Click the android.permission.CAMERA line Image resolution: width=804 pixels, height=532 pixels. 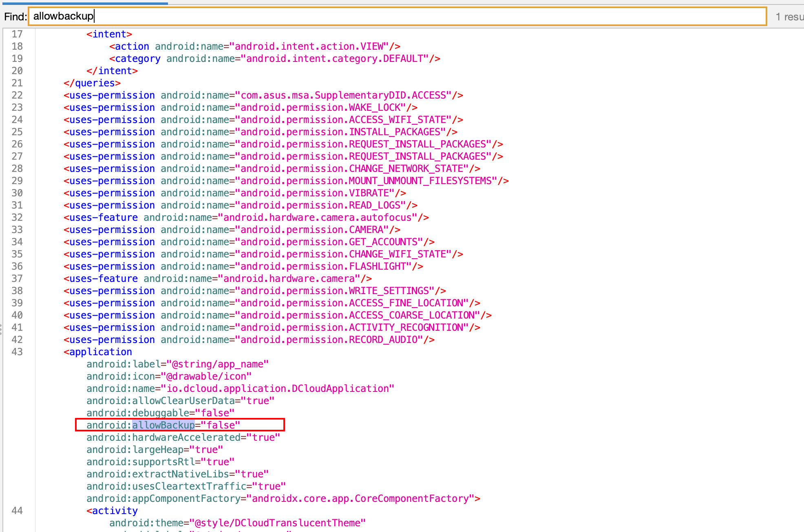tap(232, 230)
